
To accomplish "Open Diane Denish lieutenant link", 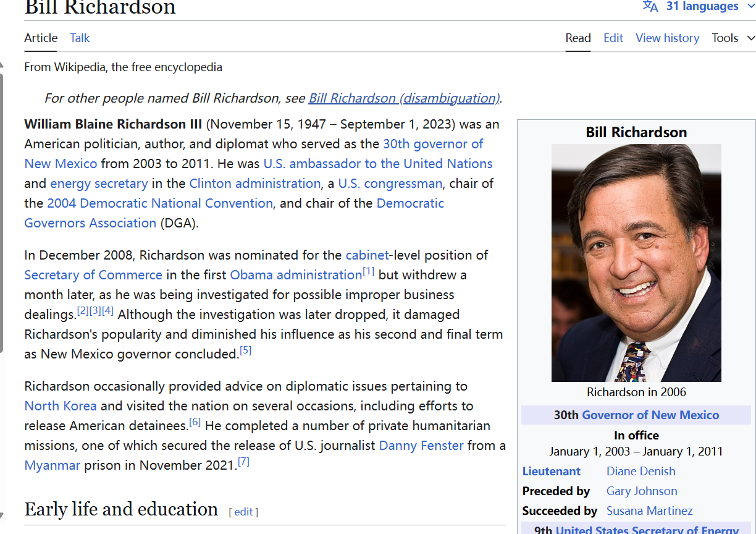I will (x=640, y=472).
